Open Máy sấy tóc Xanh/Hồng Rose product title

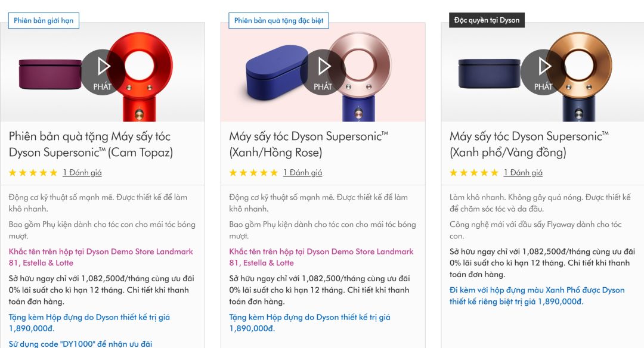click(x=309, y=144)
